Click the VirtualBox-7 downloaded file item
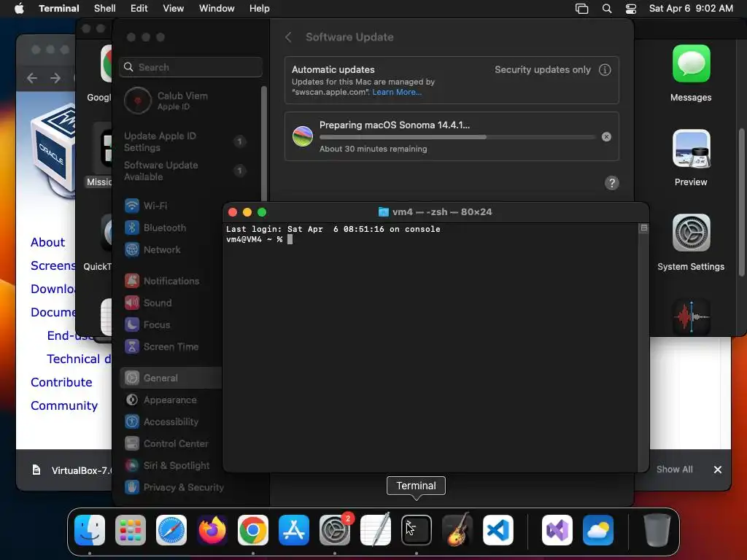Screen dimensions: 747x560 tap(71, 470)
